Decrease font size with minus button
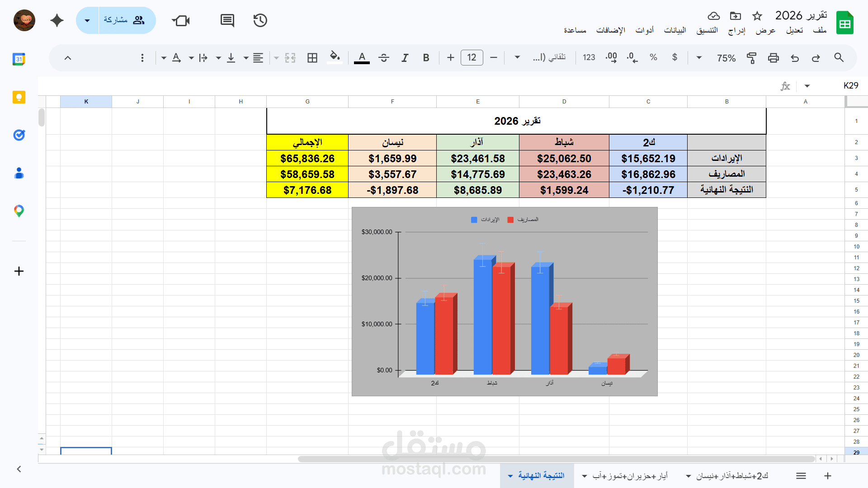The image size is (868, 488). point(494,57)
